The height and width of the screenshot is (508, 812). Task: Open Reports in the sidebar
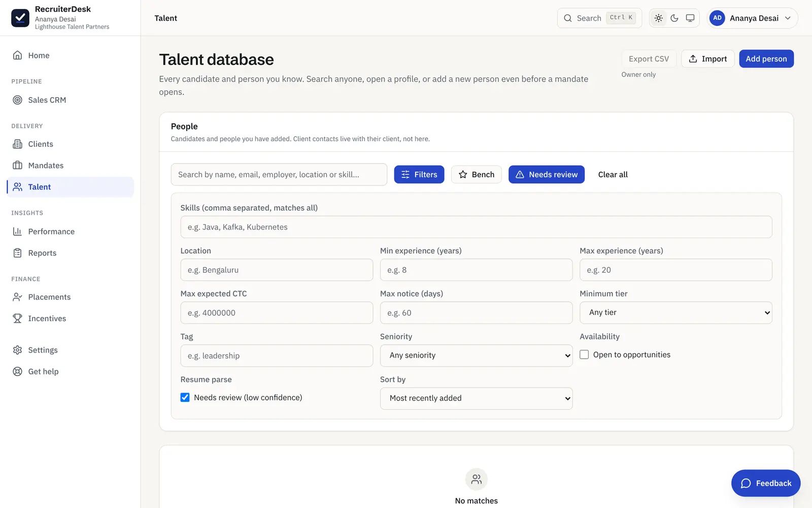[71, 253]
